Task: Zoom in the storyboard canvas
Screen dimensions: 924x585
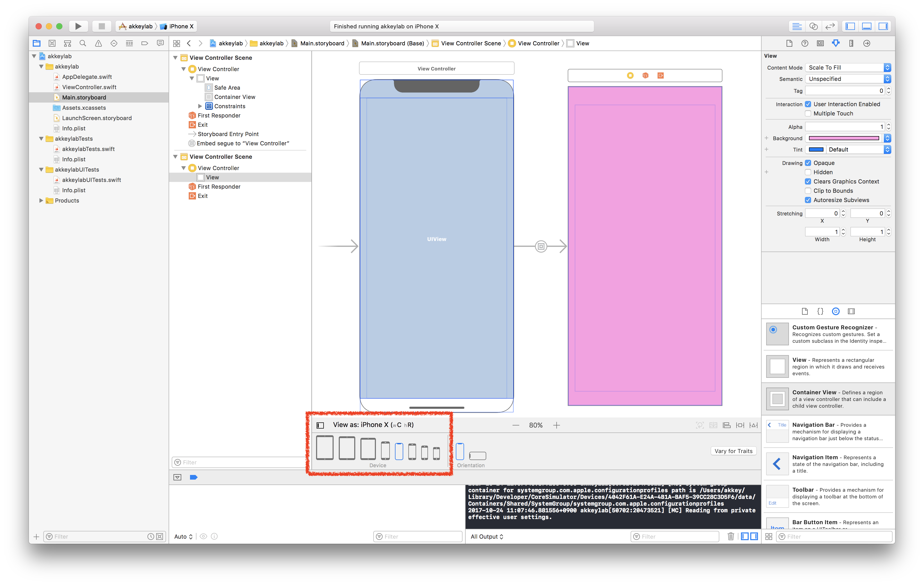Action: (x=556, y=425)
